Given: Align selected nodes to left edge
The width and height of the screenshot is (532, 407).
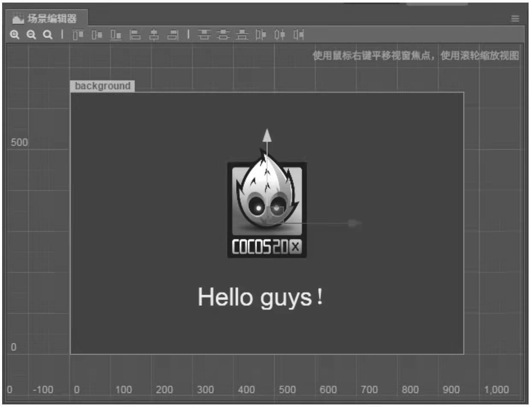Looking at the screenshot, I should pyautogui.click(x=135, y=35).
